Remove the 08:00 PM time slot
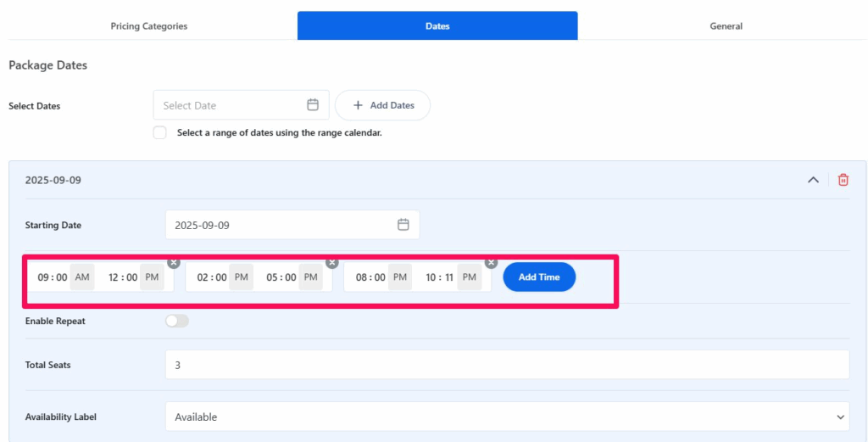868x442 pixels. click(491, 263)
